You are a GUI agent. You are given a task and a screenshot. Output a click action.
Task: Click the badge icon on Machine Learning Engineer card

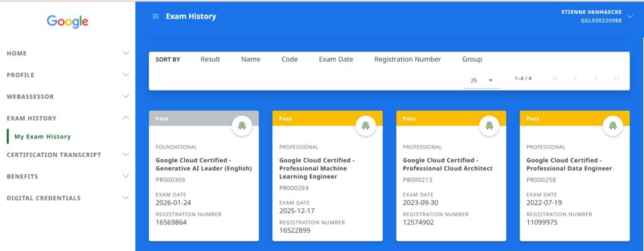pyautogui.click(x=365, y=126)
